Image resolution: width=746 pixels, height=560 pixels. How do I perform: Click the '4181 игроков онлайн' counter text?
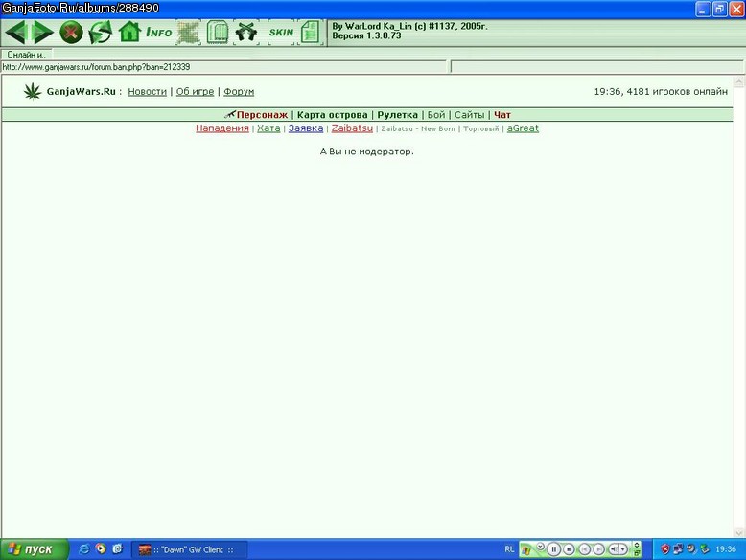[677, 91]
